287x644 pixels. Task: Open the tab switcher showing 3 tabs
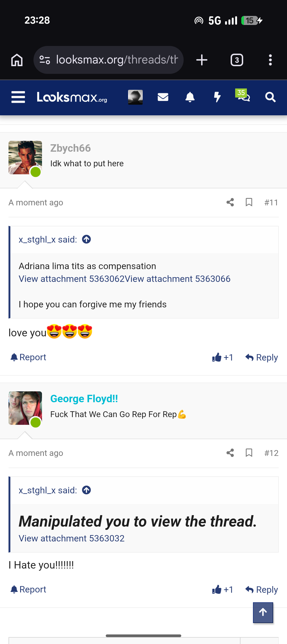click(237, 60)
